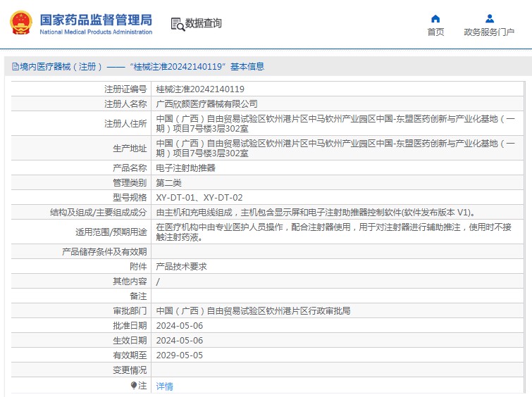Screen dimensions: 532x397
Task: Click the lightbulb icon beside 注
Action: click(x=134, y=386)
